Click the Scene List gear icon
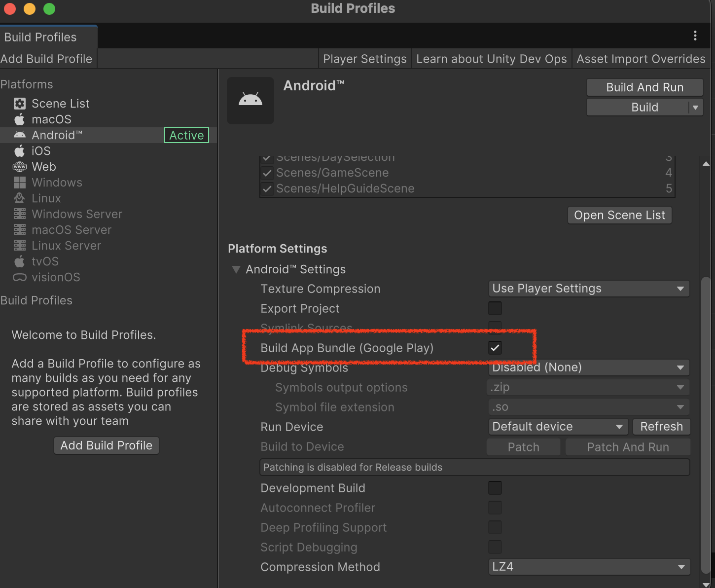The width and height of the screenshot is (715, 588). pyautogui.click(x=20, y=104)
